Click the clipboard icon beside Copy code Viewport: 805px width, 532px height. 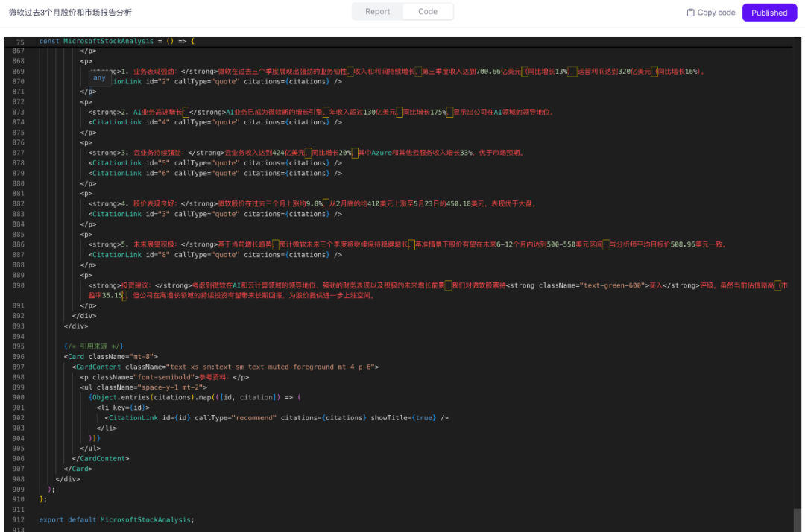[x=690, y=13]
